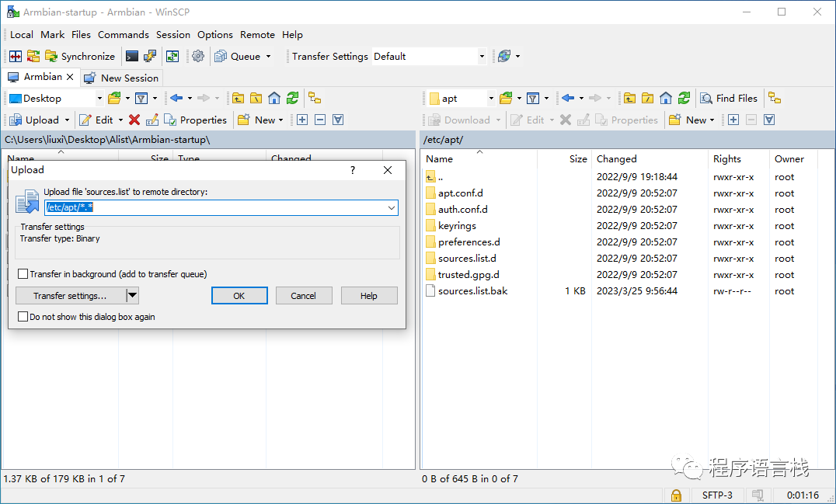Go to remote home directory icon
The width and height of the screenshot is (836, 504).
click(665, 98)
